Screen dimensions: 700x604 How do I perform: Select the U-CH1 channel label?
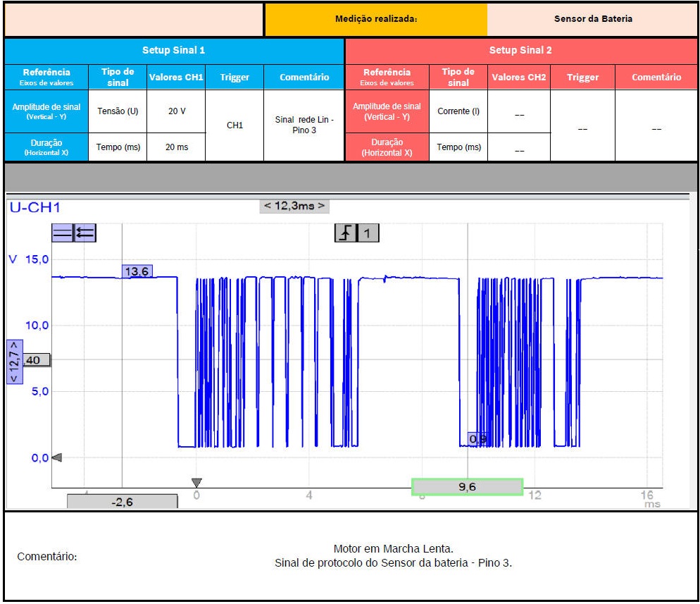33,207
